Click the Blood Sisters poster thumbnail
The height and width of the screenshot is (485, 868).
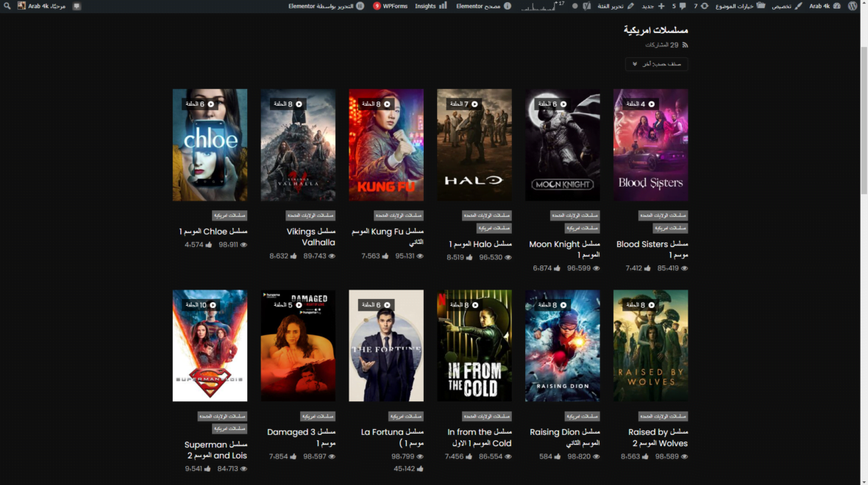650,145
